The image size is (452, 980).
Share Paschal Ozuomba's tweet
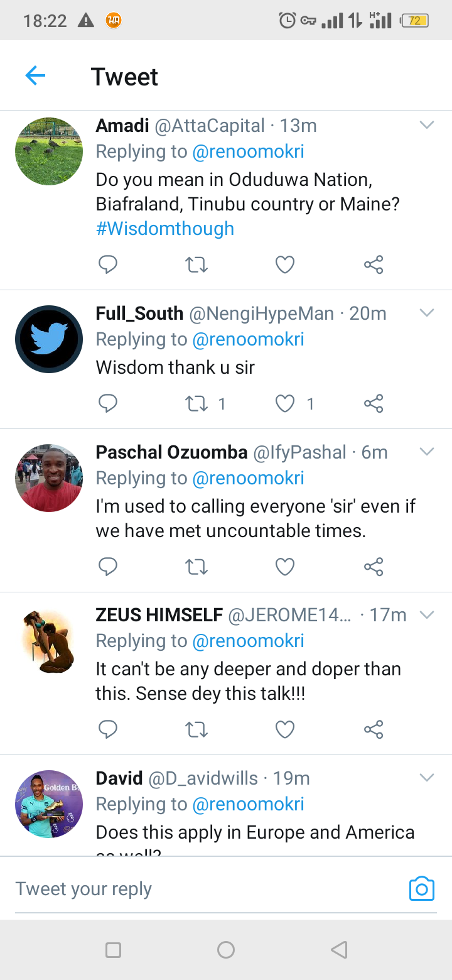click(x=374, y=567)
